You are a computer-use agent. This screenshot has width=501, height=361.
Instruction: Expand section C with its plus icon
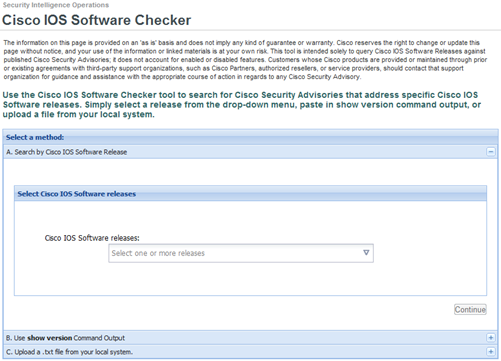[x=491, y=351]
